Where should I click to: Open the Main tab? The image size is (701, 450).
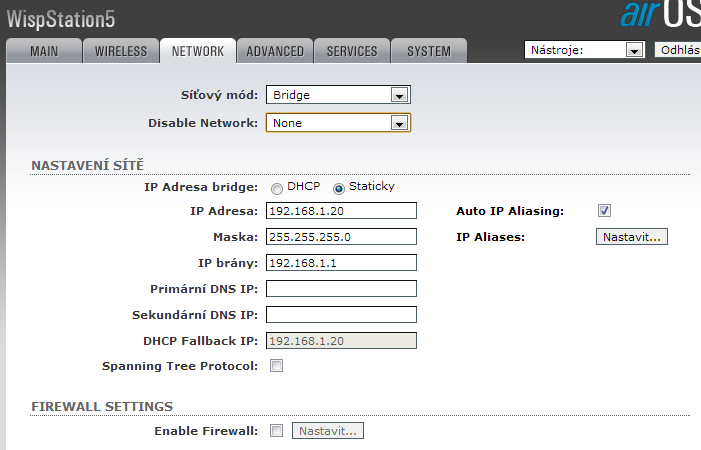[44, 51]
